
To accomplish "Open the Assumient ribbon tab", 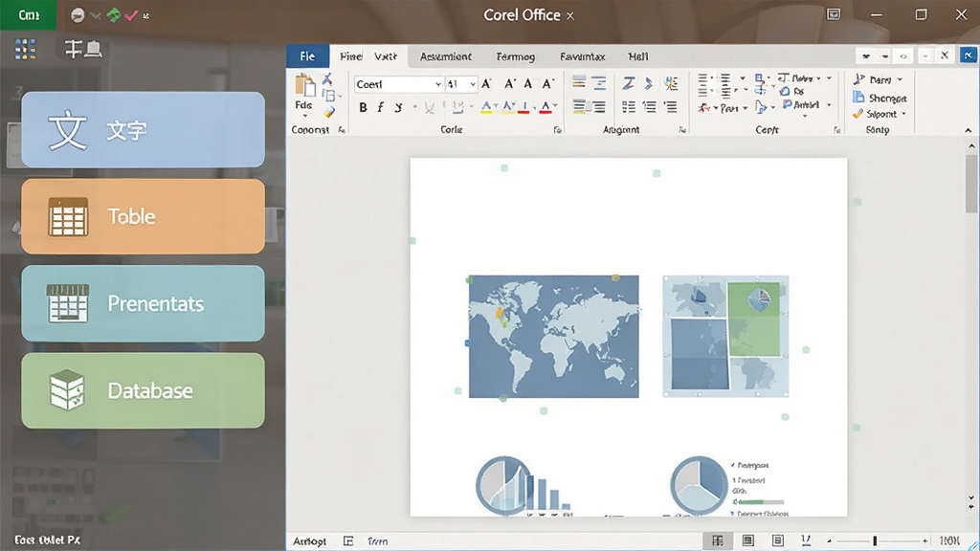I will [446, 56].
